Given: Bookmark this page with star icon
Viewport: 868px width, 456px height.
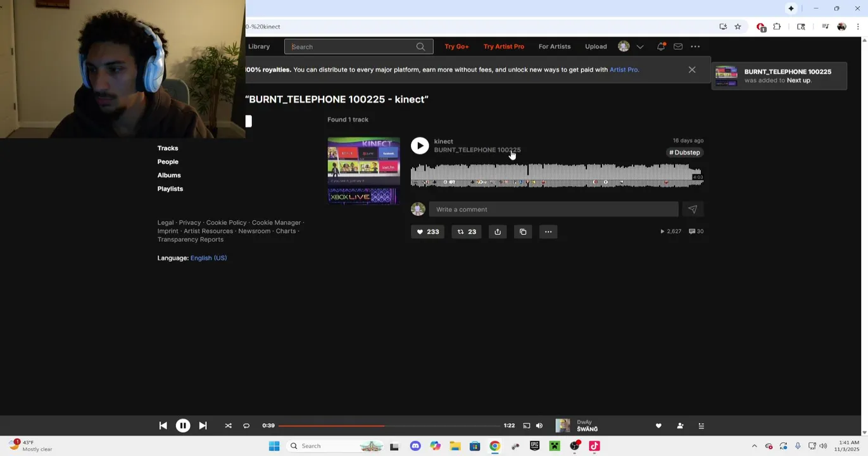Looking at the screenshot, I should click(x=738, y=27).
